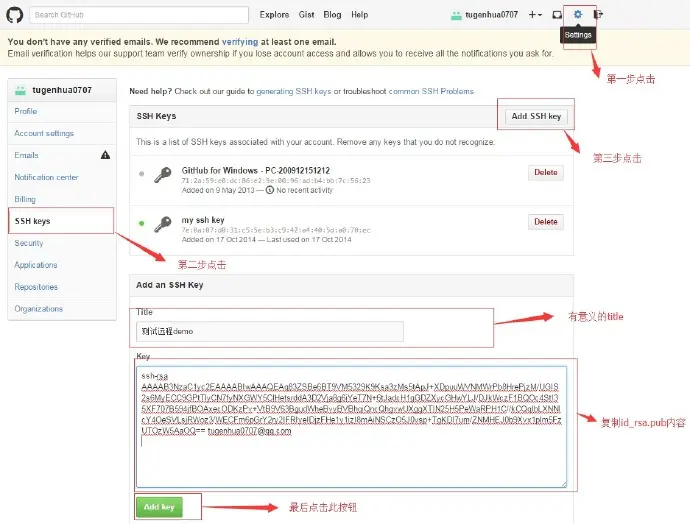Click the Title input field
Image resolution: width=690 pixels, height=524 pixels.
pos(270,331)
